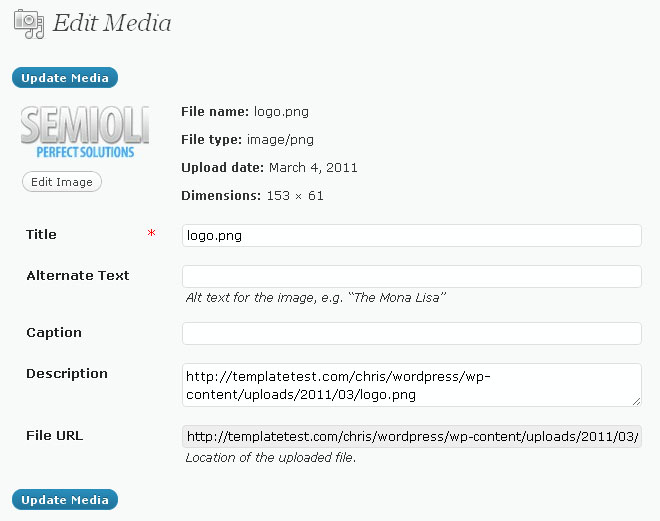This screenshot has height=521, width=660.
Task: Focus the Alternate Text input box
Action: pyautogui.click(x=411, y=276)
